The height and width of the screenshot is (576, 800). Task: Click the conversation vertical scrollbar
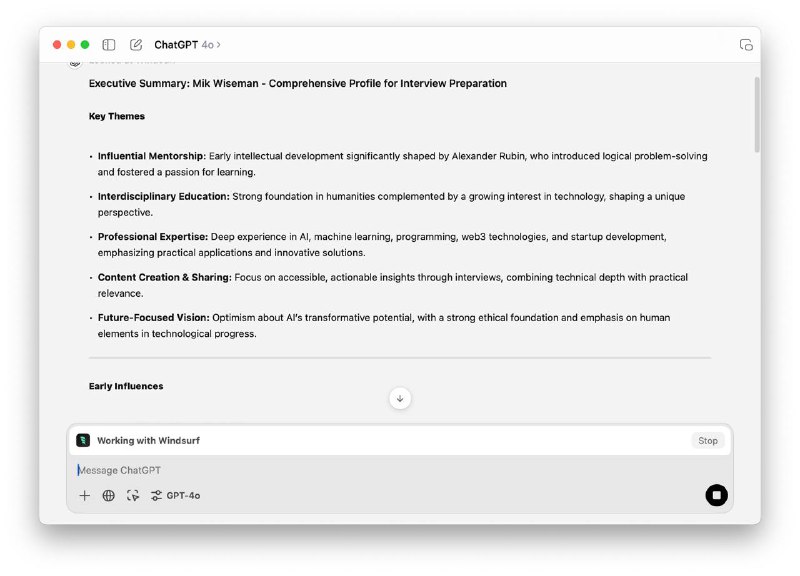[757, 115]
